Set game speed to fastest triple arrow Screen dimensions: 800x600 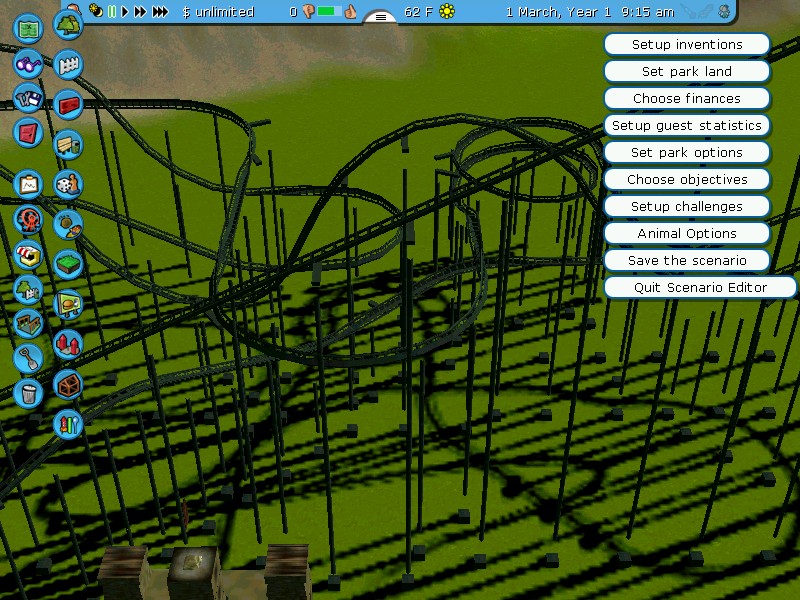161,12
